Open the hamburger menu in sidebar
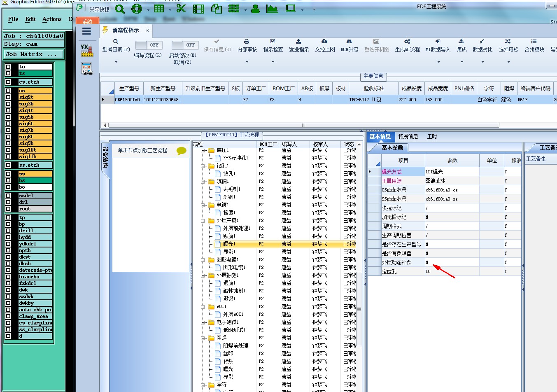 point(86,31)
